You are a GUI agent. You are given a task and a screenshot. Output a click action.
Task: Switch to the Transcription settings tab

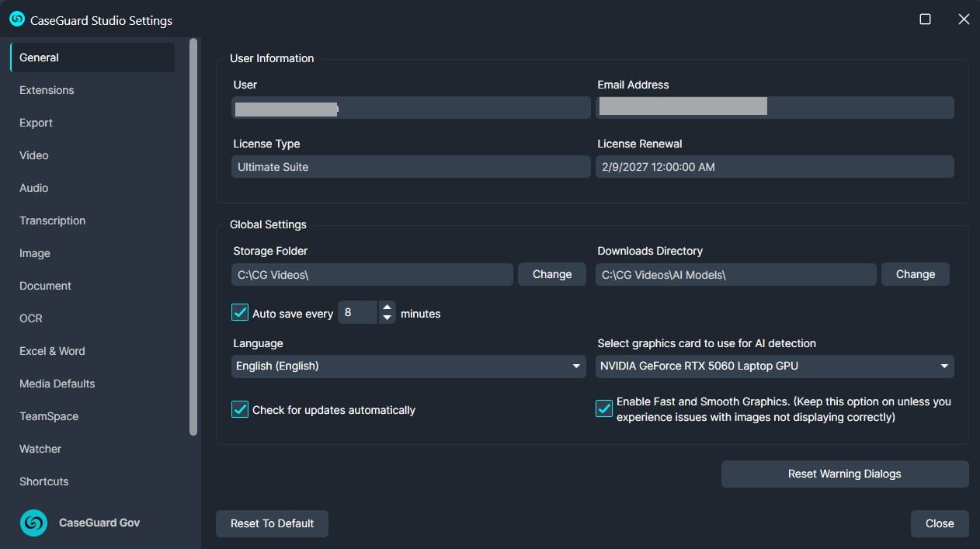coord(52,221)
